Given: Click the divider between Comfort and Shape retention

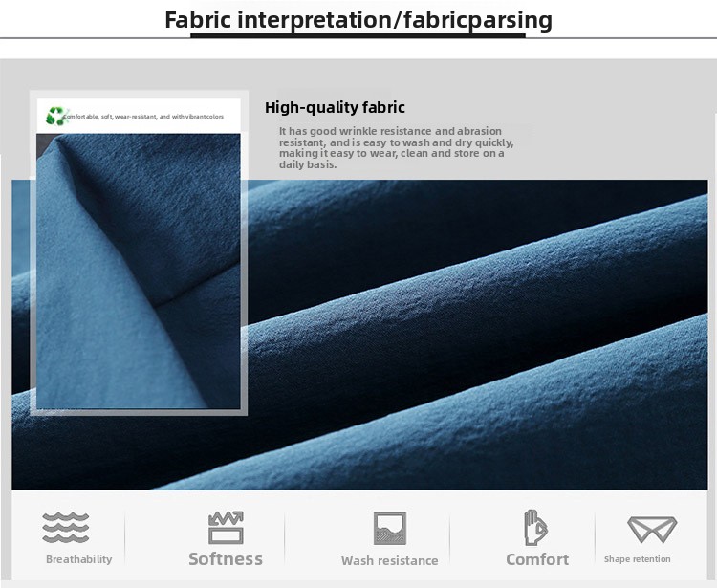Looking at the screenshot, I should pyautogui.click(x=595, y=542).
